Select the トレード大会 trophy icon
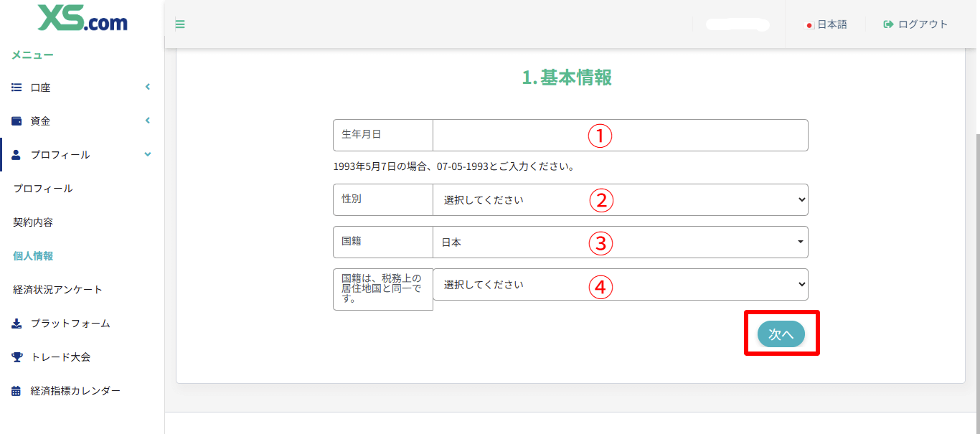The width and height of the screenshot is (980, 434). pos(16,357)
